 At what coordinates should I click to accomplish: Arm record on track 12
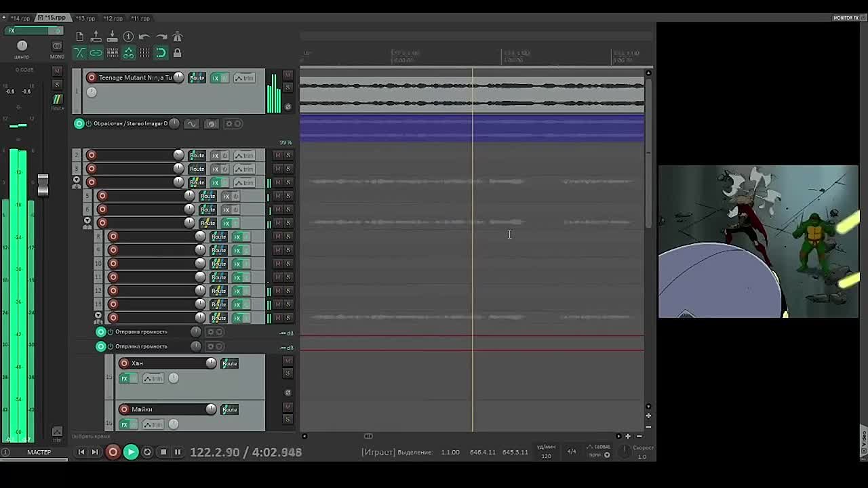click(113, 291)
